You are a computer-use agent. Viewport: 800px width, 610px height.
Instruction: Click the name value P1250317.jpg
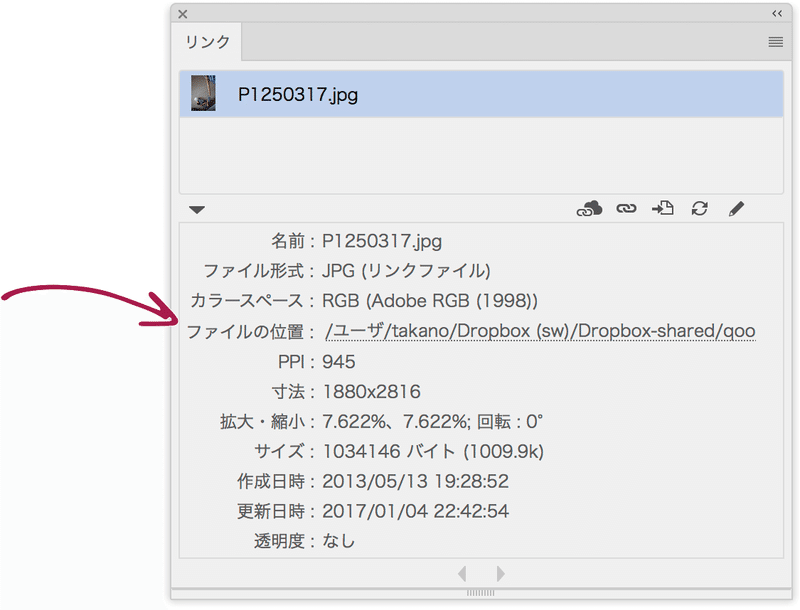point(382,241)
